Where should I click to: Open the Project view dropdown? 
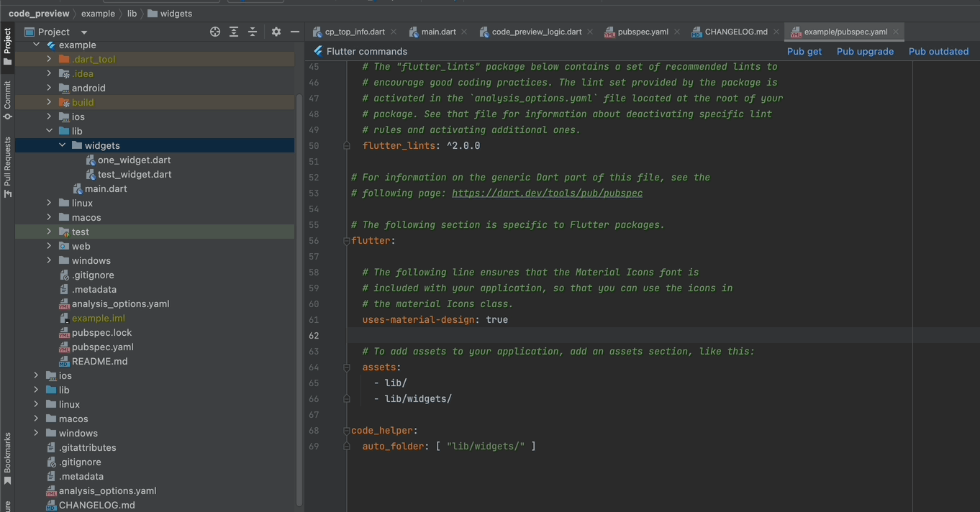click(x=83, y=32)
